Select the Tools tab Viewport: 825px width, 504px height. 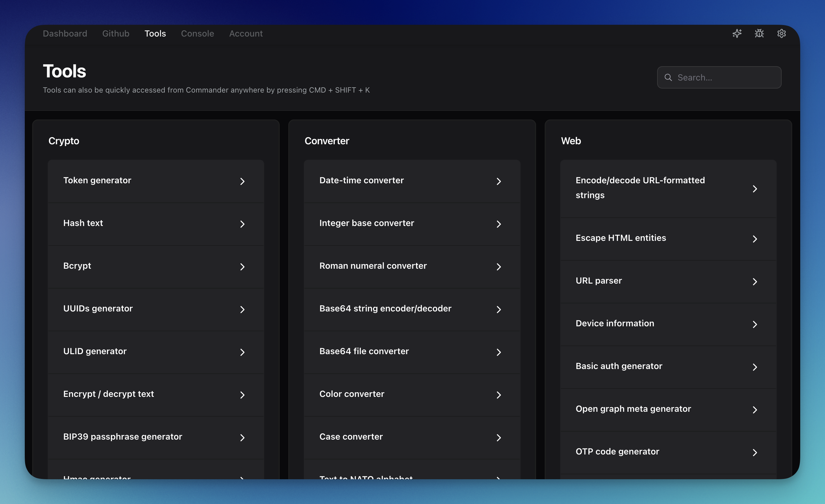pos(155,33)
